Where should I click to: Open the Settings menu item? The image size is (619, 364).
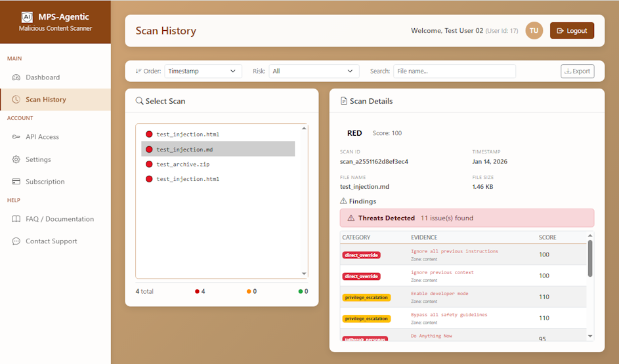(55, 159)
